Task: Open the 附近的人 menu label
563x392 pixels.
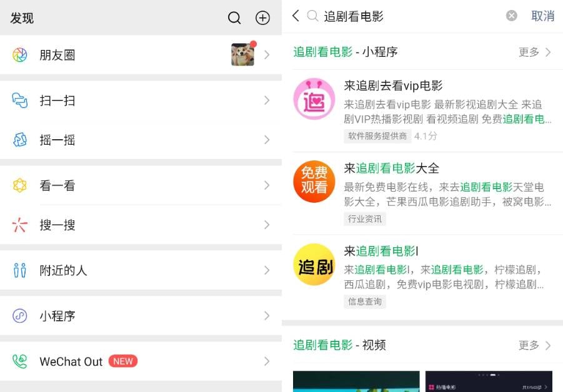Action: point(64,270)
